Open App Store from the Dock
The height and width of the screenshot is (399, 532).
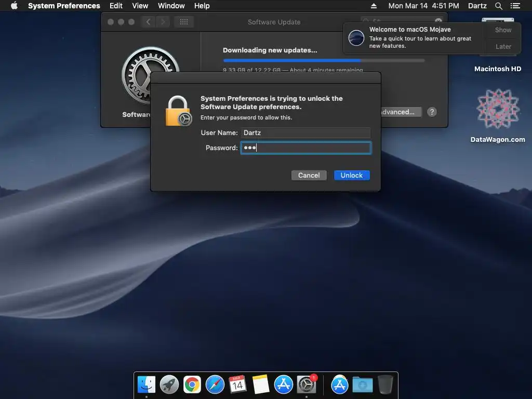tap(283, 385)
